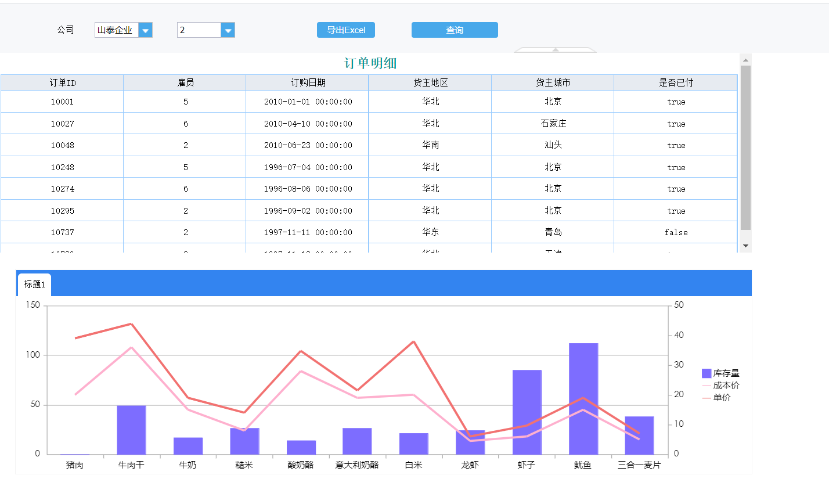Click date cell 2010-04-10 00:00:00

tap(308, 124)
